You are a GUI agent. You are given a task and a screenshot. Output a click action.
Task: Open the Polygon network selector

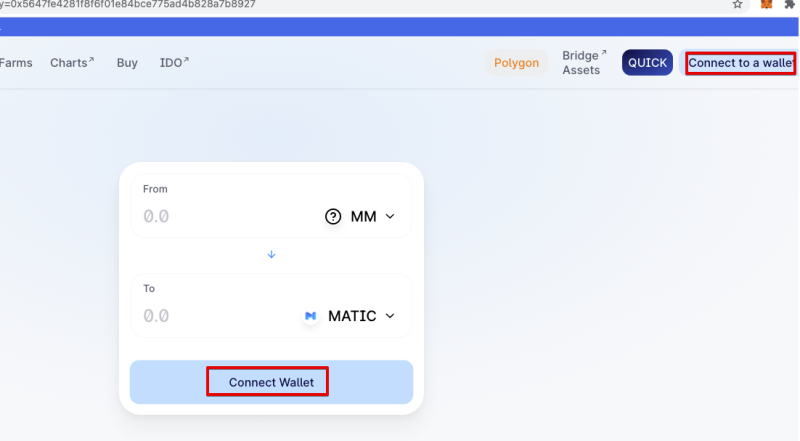tap(516, 63)
